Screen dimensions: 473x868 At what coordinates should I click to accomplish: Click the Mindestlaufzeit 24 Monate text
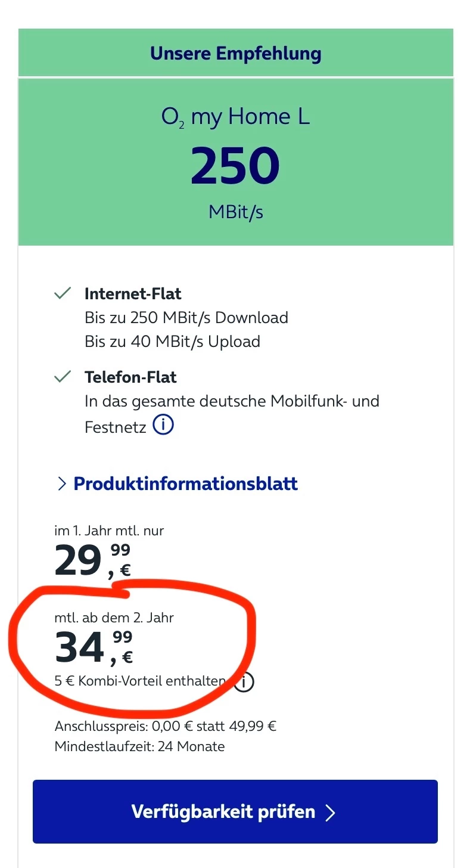pos(139,746)
